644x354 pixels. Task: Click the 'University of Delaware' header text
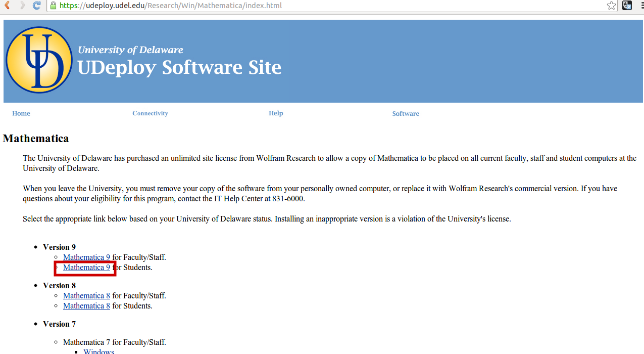click(130, 50)
